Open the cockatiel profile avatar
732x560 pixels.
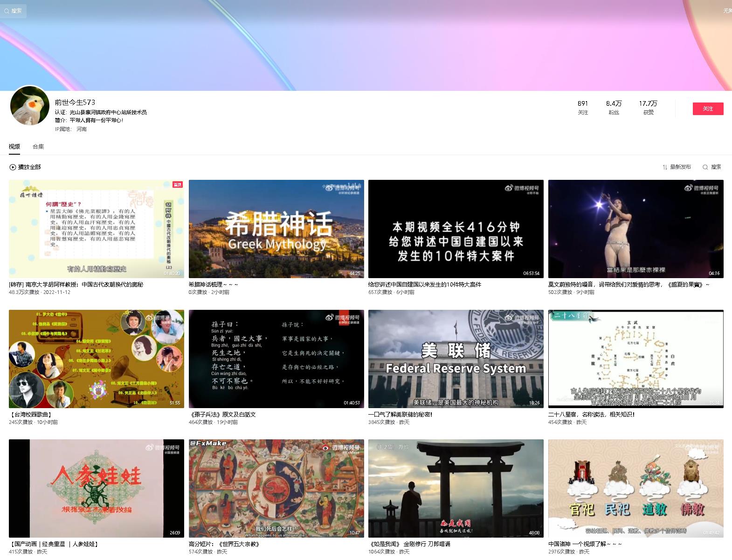tap(30, 106)
